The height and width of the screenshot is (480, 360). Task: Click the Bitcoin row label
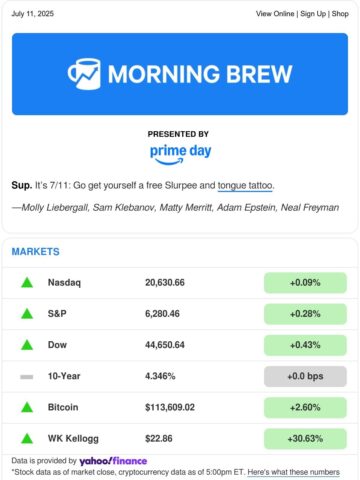coord(63,407)
